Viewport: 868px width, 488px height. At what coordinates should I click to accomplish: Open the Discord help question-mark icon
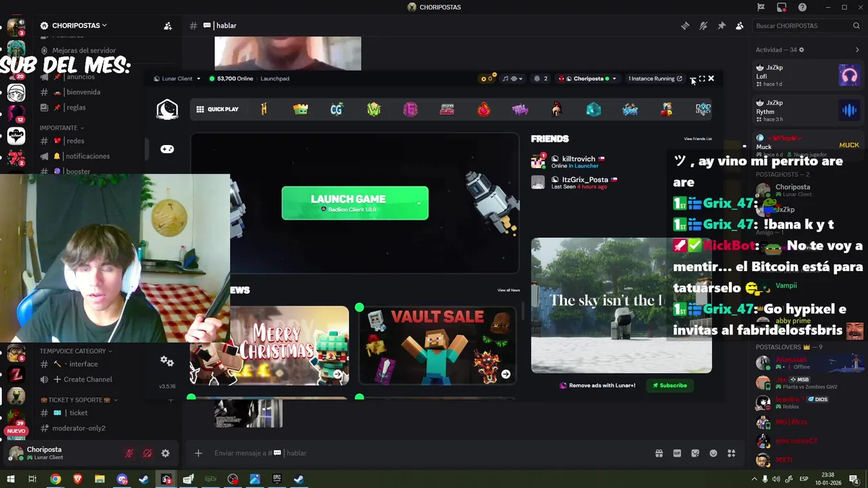click(x=802, y=7)
